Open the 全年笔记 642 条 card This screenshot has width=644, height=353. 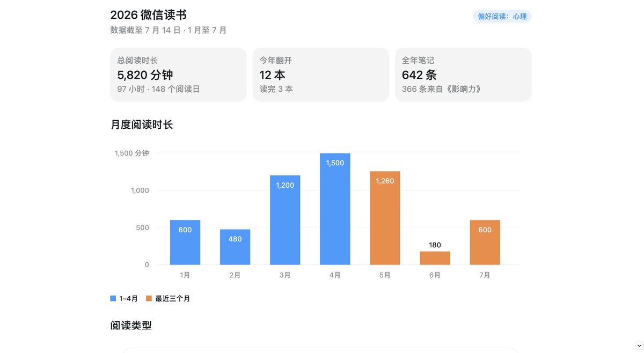[463, 75]
